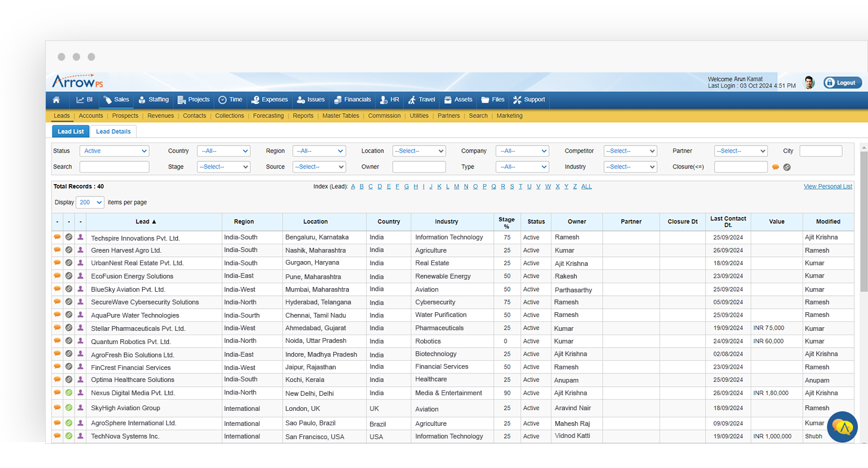This screenshot has height=468, width=868.
Task: Click the value INR 1,80,000
Action: (771, 393)
